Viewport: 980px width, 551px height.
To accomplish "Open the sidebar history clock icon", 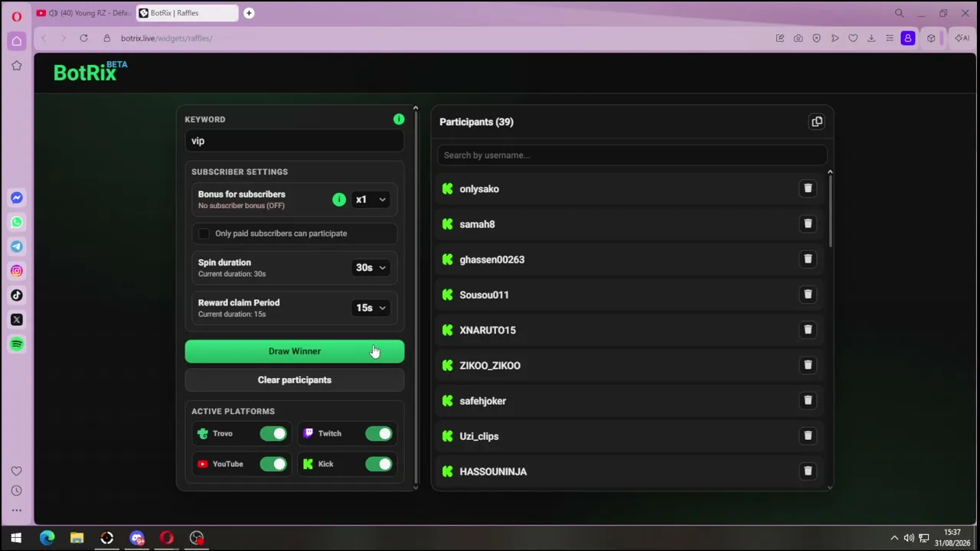I will (x=16, y=491).
